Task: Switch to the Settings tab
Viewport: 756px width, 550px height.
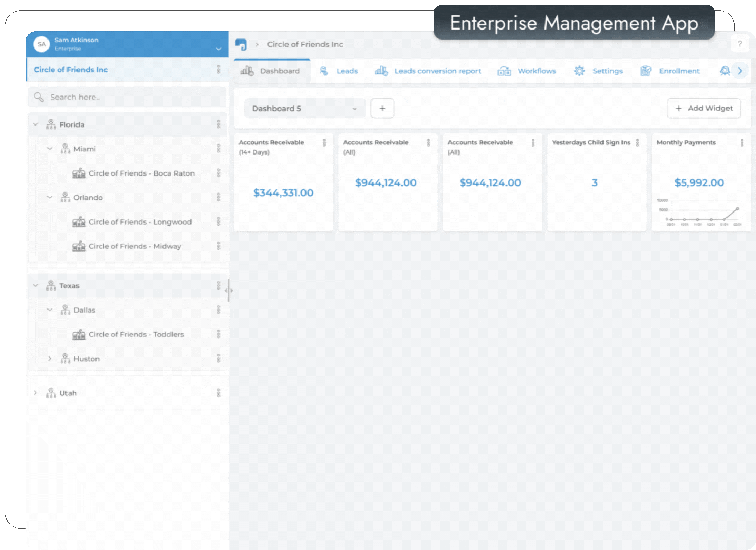Action: [598, 71]
